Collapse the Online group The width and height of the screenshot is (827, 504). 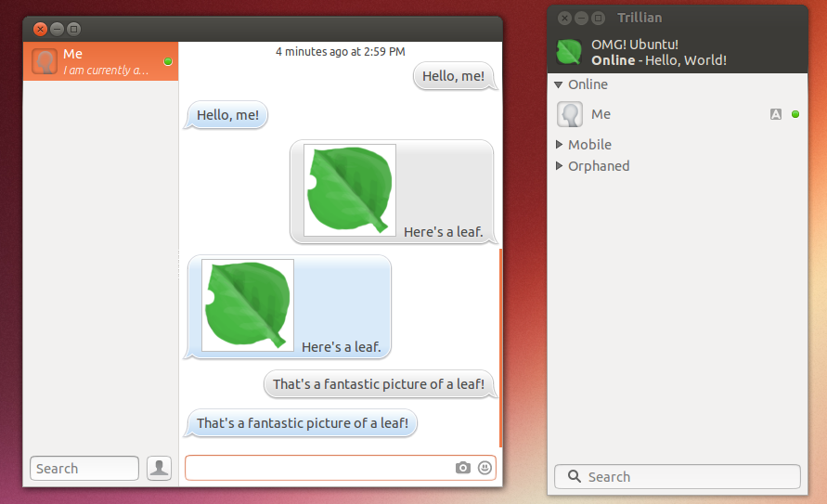(559, 84)
